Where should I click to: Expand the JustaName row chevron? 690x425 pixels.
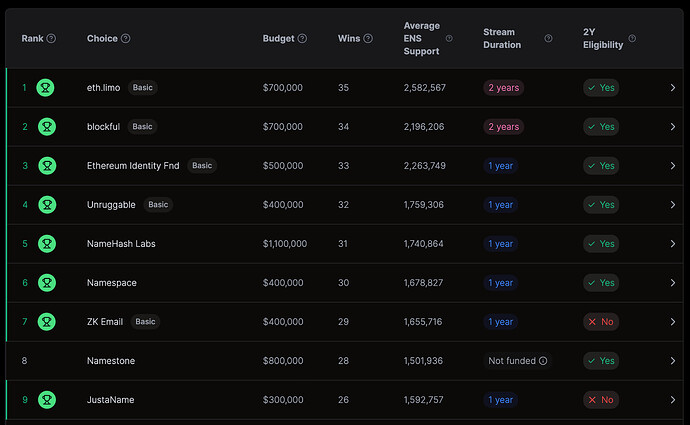pyautogui.click(x=672, y=400)
